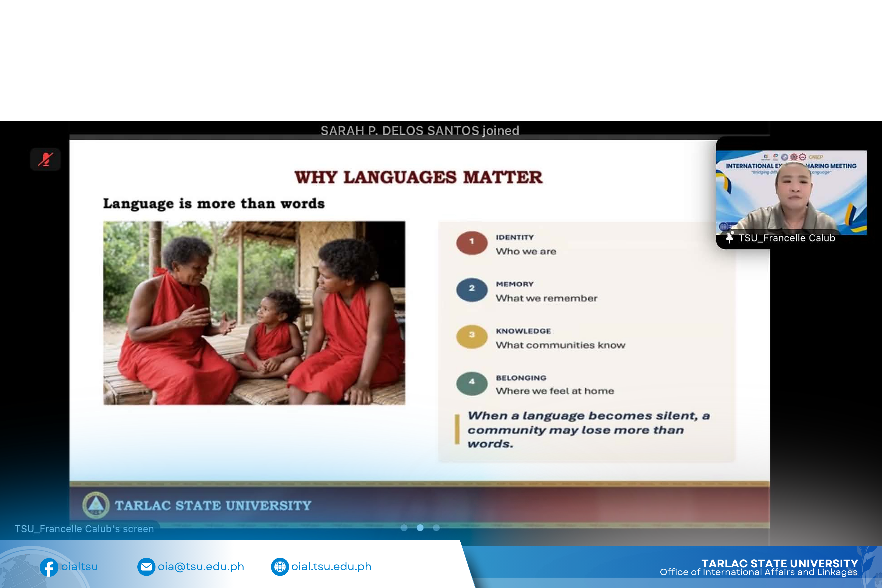Click the red muted microphone icon
Screen dimensions: 882x588
[x=45, y=159]
